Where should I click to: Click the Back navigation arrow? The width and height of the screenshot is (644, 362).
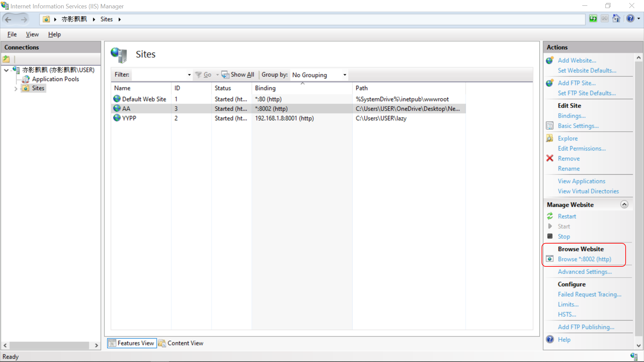[x=9, y=19]
